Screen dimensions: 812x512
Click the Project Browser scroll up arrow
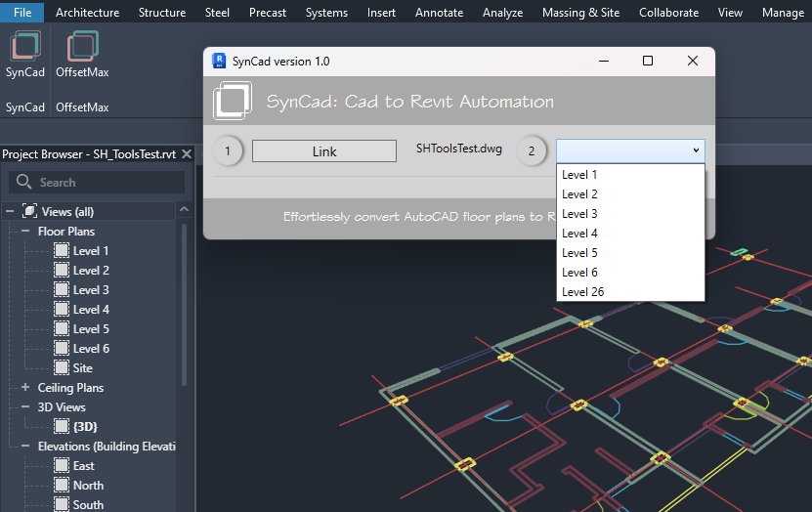pyautogui.click(x=184, y=210)
